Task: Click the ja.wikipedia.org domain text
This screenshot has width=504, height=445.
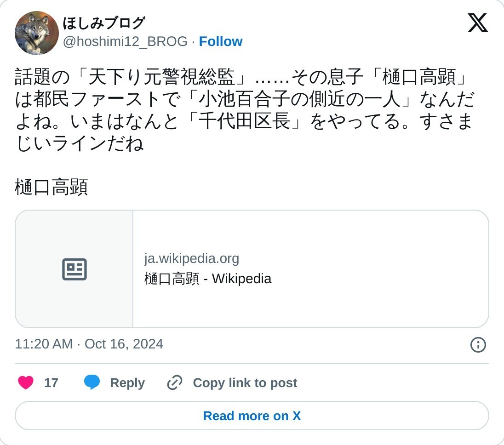Action: pos(192,258)
